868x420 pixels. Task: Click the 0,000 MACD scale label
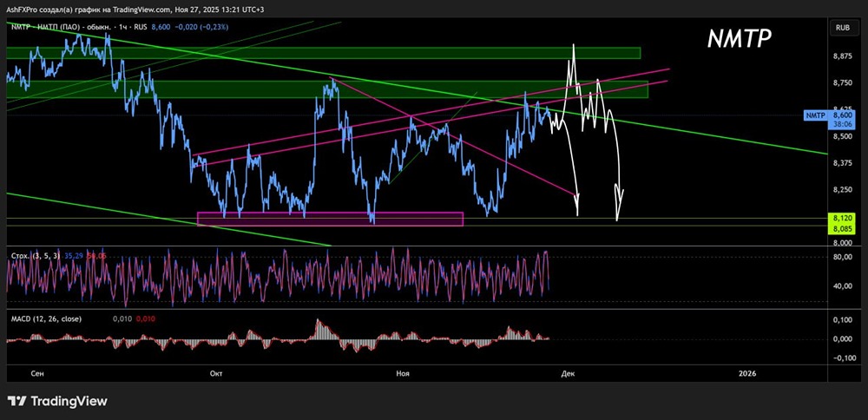(x=842, y=339)
